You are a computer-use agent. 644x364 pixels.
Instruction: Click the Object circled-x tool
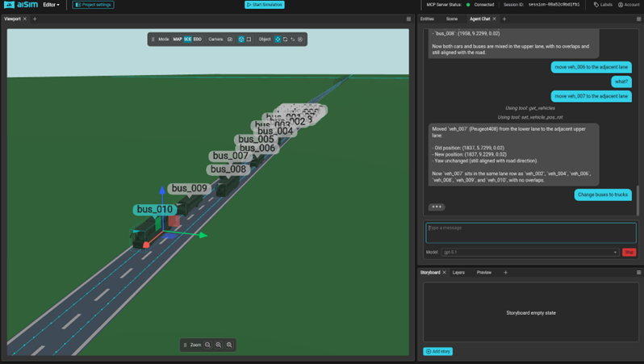(x=300, y=40)
